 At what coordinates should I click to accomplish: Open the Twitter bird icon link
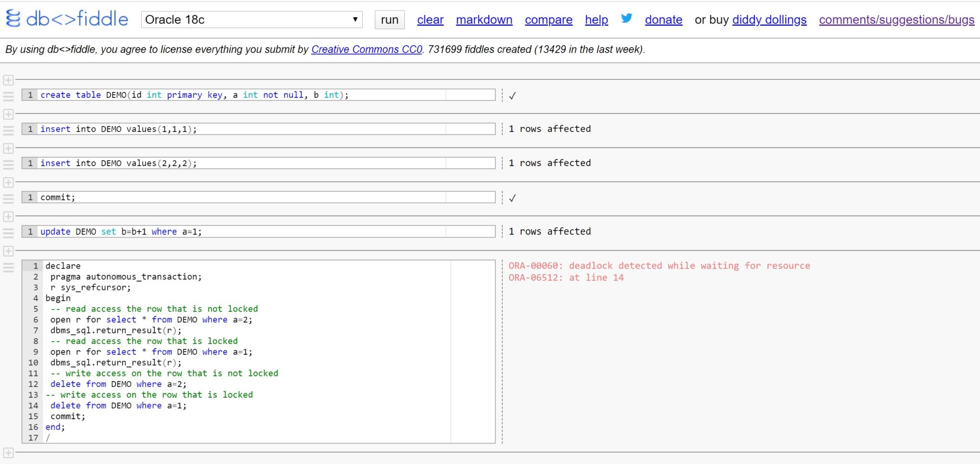[x=626, y=18]
